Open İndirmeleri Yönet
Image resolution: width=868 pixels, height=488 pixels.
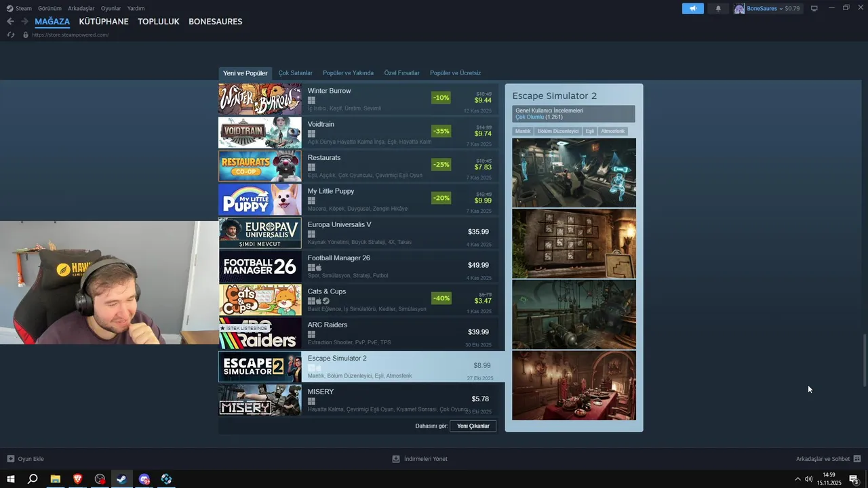pyautogui.click(x=420, y=459)
